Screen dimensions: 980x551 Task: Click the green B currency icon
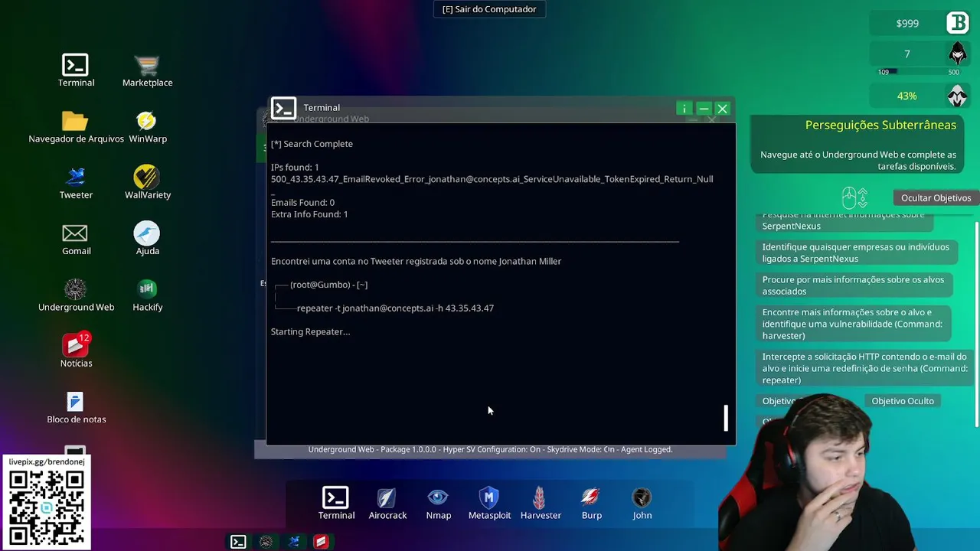(x=958, y=23)
